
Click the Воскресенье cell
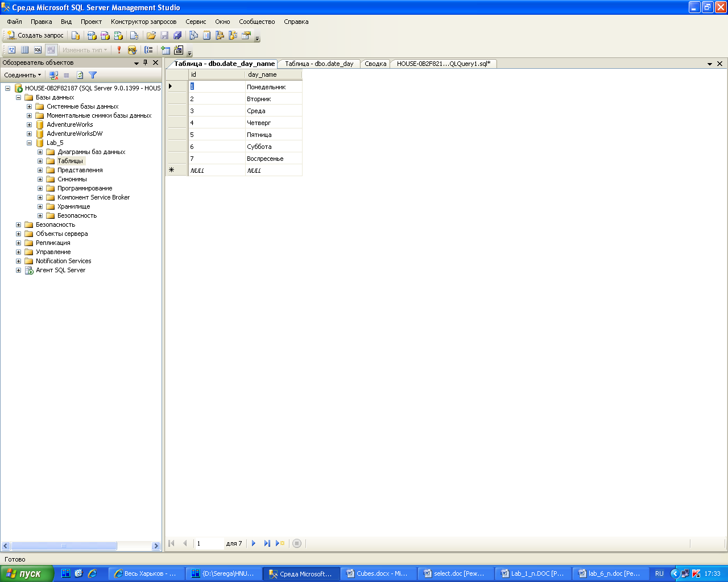274,159
